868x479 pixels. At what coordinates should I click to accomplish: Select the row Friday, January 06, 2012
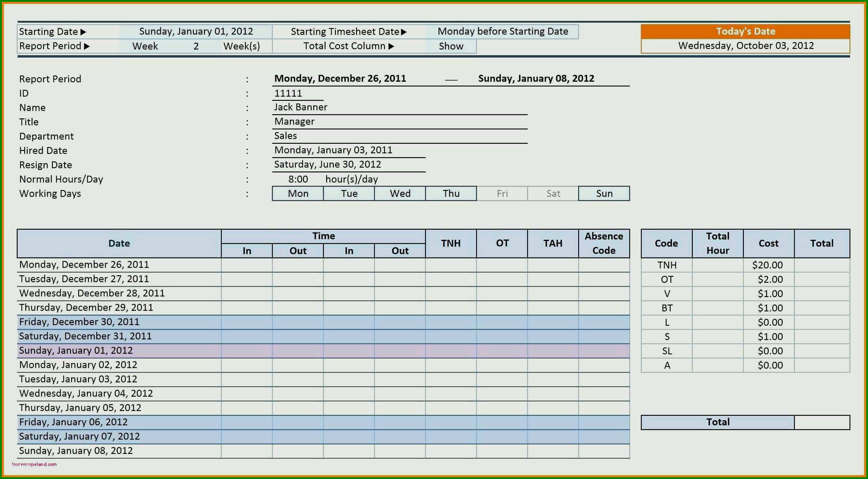(x=324, y=422)
